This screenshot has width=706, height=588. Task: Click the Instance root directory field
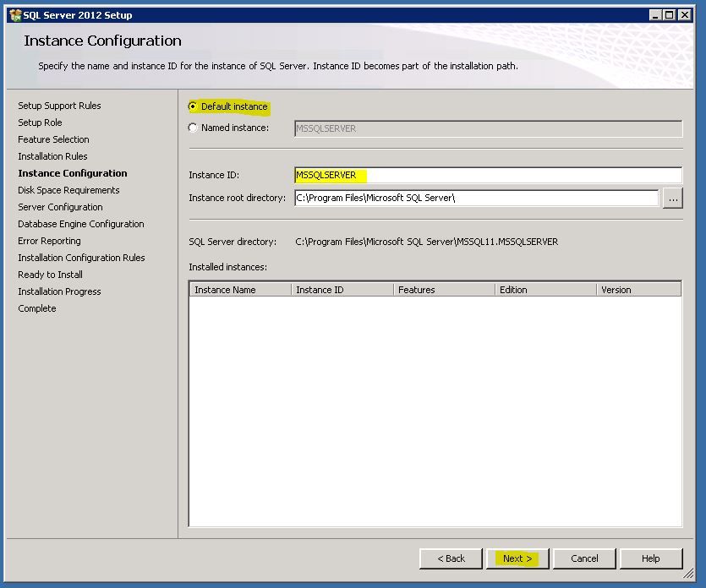[477, 198]
